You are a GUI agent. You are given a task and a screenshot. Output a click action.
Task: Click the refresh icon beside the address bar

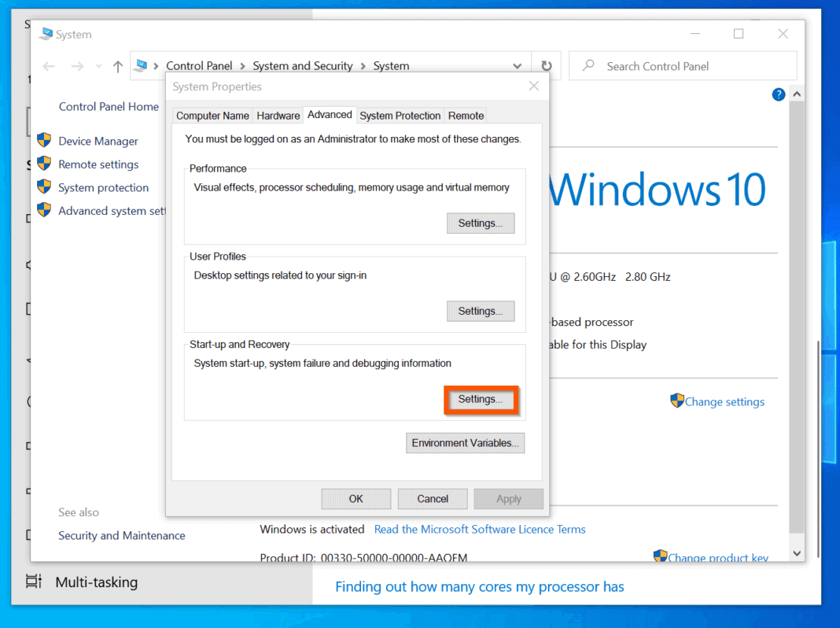click(x=546, y=65)
